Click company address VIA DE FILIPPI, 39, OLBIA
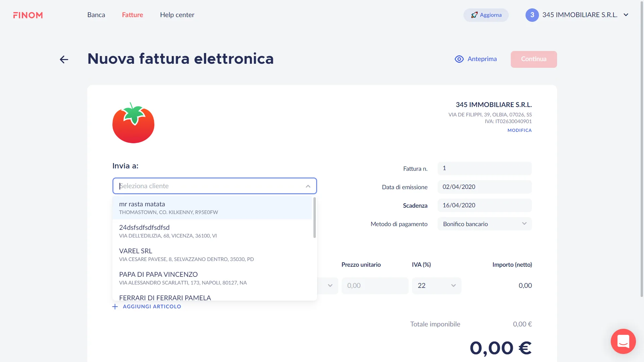644x362 pixels. tap(490, 115)
